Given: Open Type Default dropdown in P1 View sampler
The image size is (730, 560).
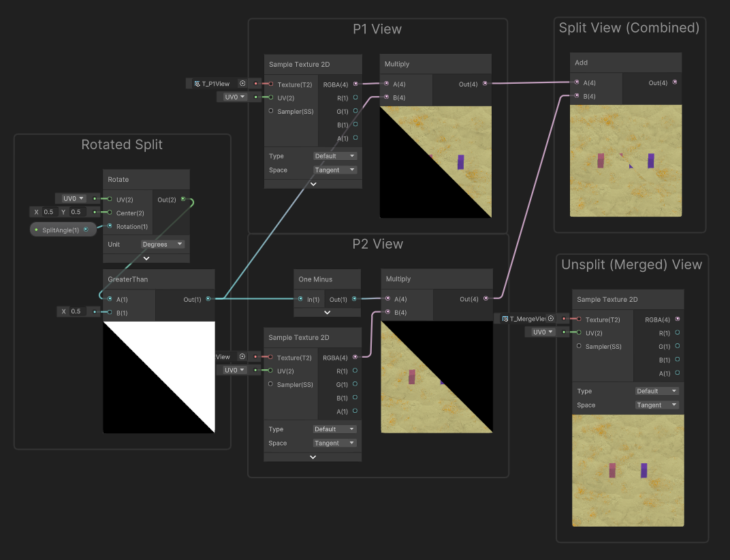Looking at the screenshot, I should [334, 156].
